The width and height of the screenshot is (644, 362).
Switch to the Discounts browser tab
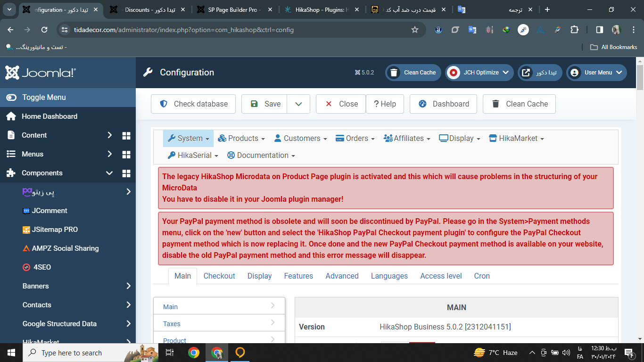point(148,10)
